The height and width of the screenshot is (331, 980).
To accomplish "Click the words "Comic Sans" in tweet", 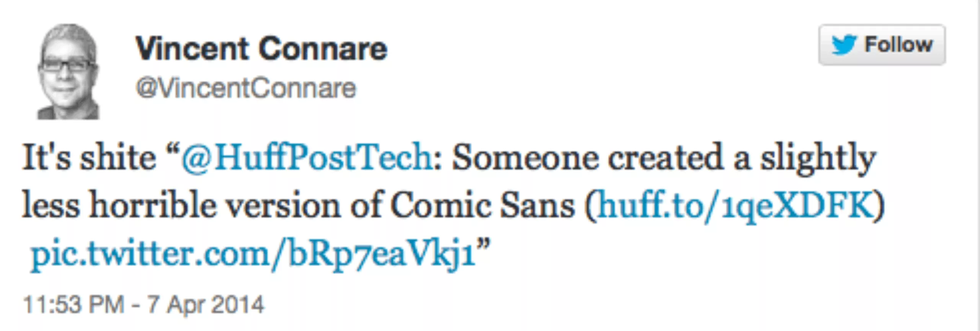I will (x=482, y=205).
